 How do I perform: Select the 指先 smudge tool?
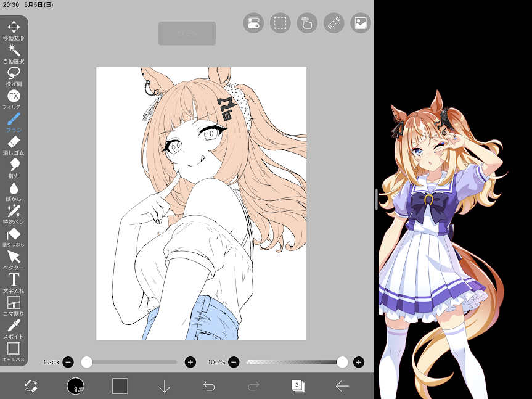pyautogui.click(x=14, y=168)
